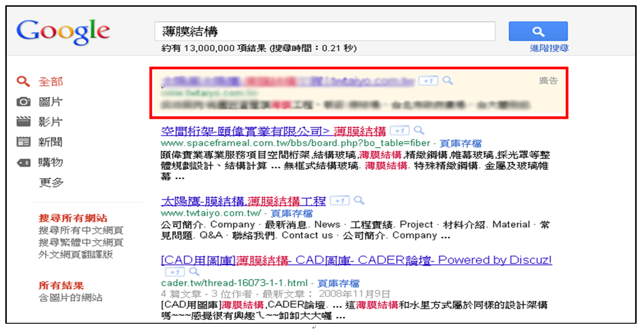Select the 圖片 images filter
644x329 pixels.
coord(51,102)
